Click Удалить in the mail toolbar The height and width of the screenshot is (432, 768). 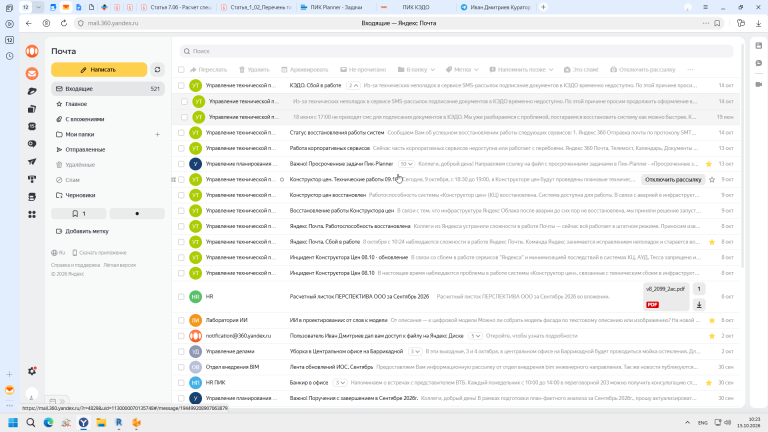[x=254, y=70]
